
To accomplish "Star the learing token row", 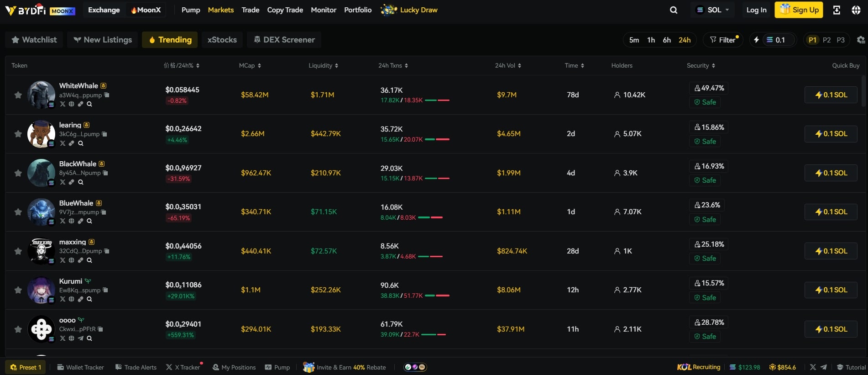I will pyautogui.click(x=18, y=133).
